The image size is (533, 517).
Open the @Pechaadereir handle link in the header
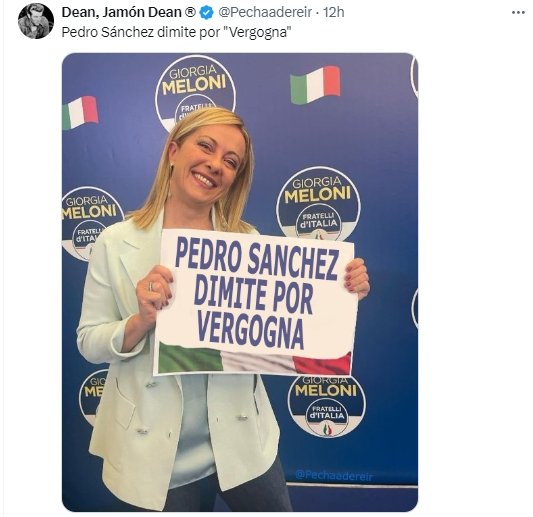click(265, 12)
